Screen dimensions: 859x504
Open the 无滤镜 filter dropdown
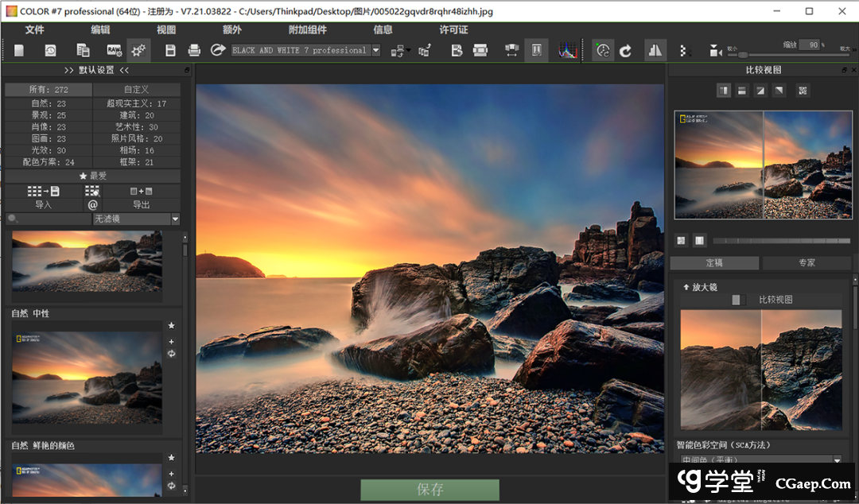click(x=136, y=219)
